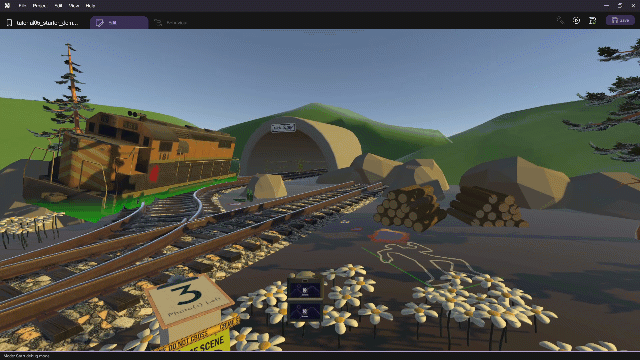Open the File menu
The image size is (640, 360).
(22, 6)
